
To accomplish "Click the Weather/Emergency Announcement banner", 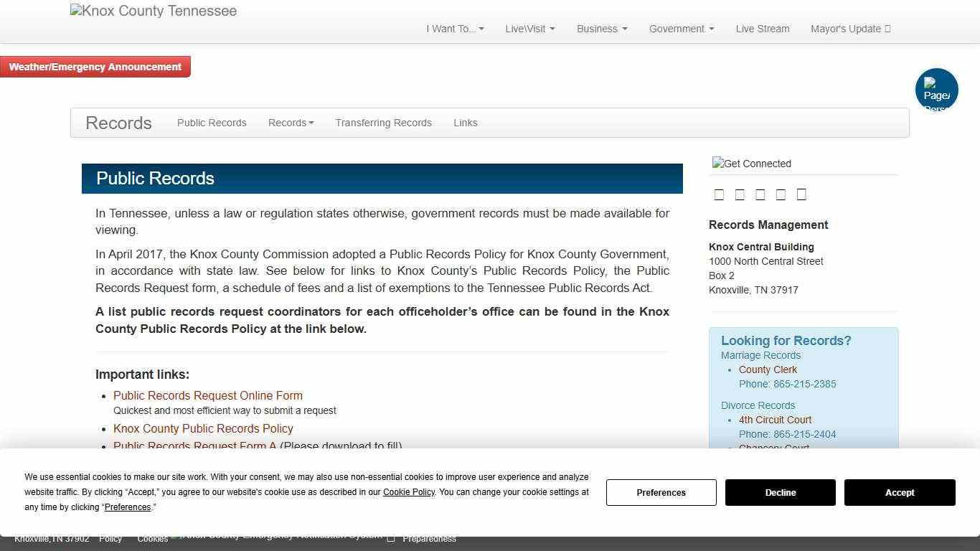I will click(95, 66).
